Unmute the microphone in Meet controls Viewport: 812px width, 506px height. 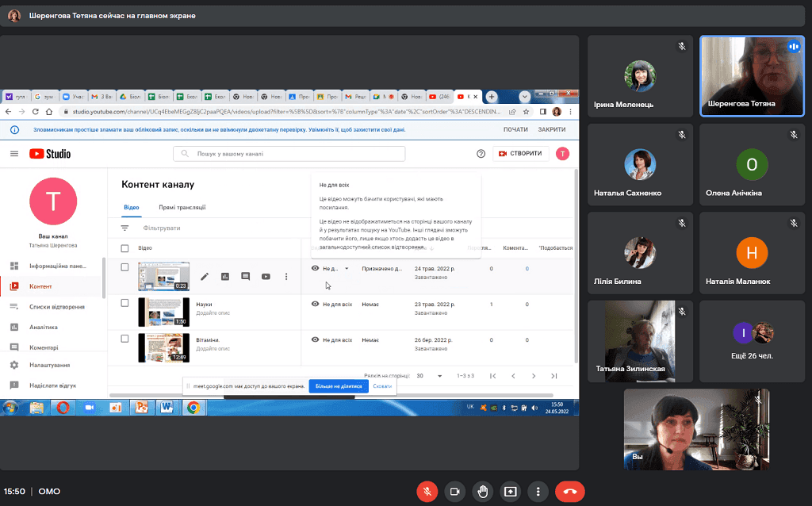(427, 492)
